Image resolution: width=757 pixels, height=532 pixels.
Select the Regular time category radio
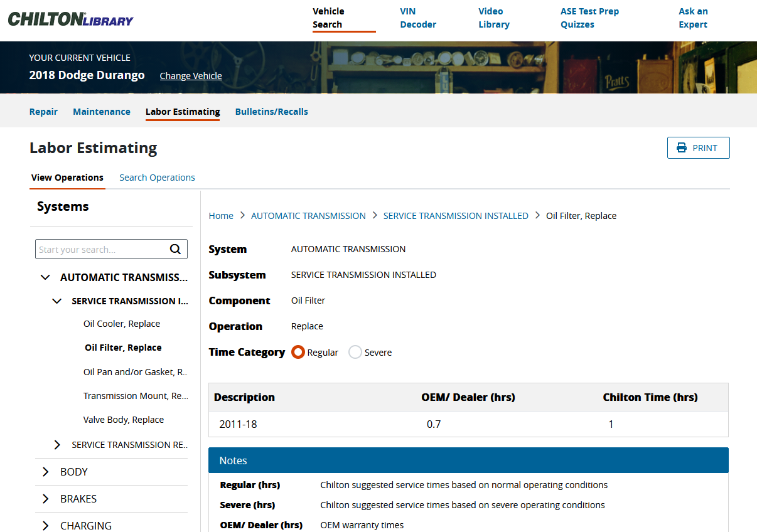(x=298, y=353)
